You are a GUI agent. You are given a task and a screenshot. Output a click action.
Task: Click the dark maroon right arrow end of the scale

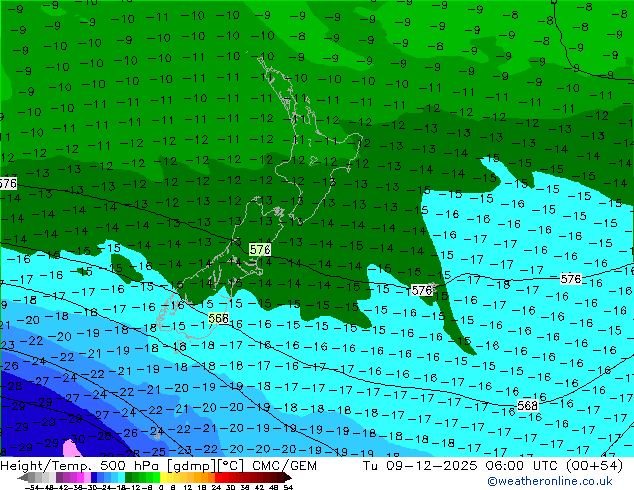287,477
